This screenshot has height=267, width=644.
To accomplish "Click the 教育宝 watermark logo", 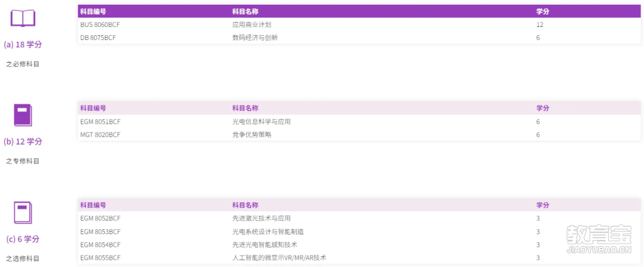I will pos(599,238).
